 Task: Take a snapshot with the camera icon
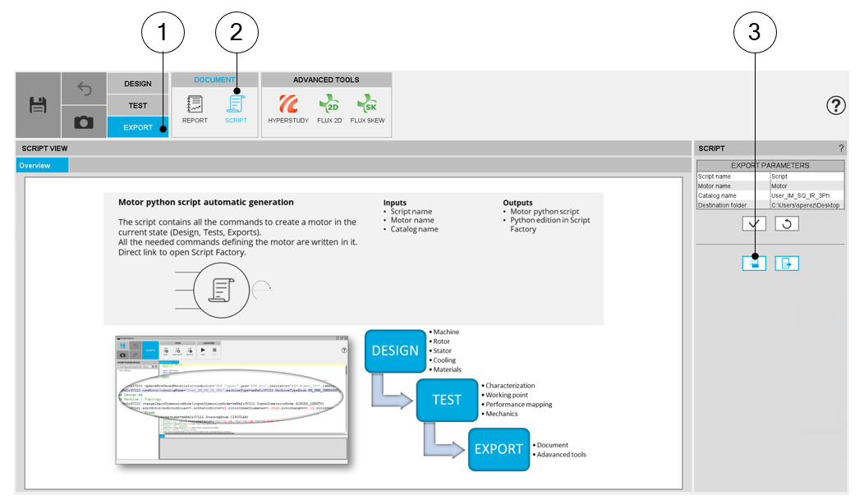pyautogui.click(x=84, y=121)
